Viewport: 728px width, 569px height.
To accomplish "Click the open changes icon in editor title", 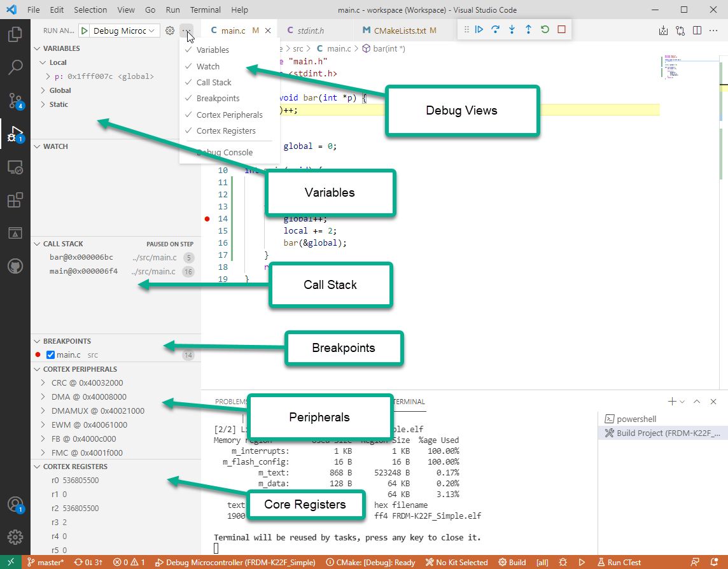I will 680,31.
